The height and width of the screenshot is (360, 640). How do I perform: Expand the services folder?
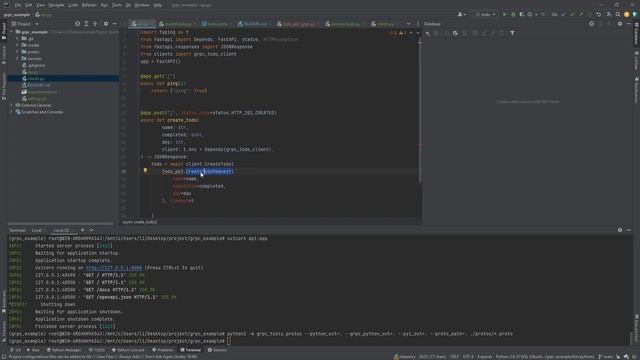[x=18, y=58]
